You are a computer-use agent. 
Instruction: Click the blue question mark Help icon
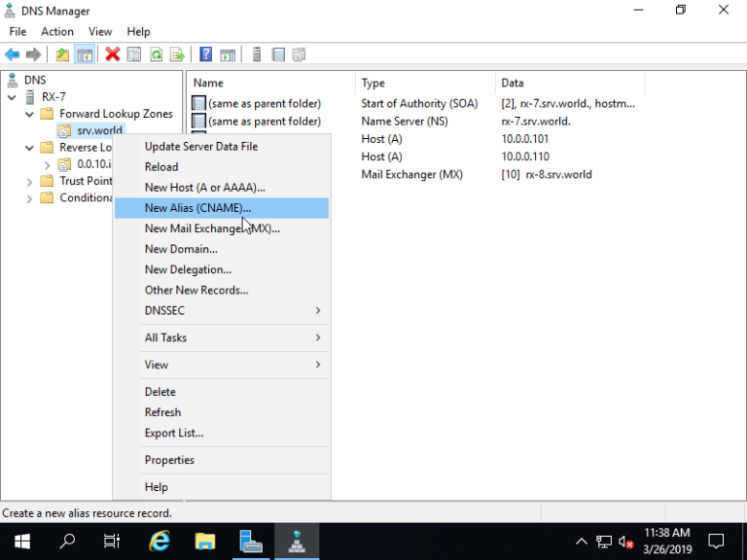[206, 54]
